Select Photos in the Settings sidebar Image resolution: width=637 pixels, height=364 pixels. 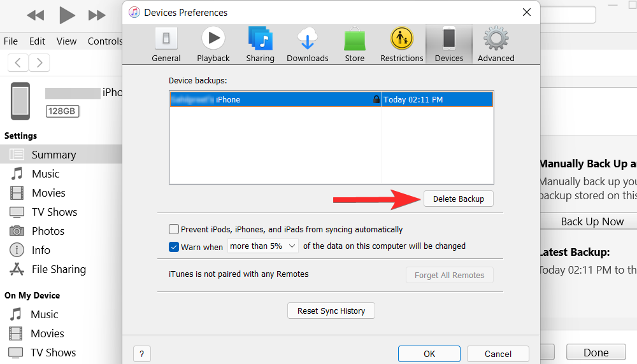[x=48, y=231]
